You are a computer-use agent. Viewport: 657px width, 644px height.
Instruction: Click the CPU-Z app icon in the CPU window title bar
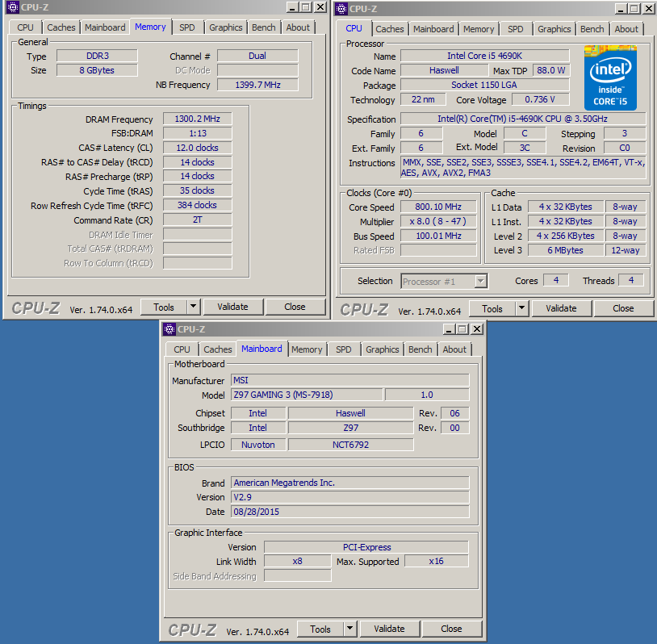pos(341,8)
